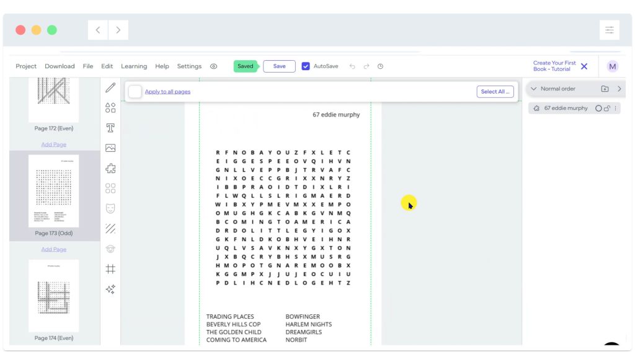Click the Apply to all pages link
This screenshot has width=635, height=364.
coord(167,92)
